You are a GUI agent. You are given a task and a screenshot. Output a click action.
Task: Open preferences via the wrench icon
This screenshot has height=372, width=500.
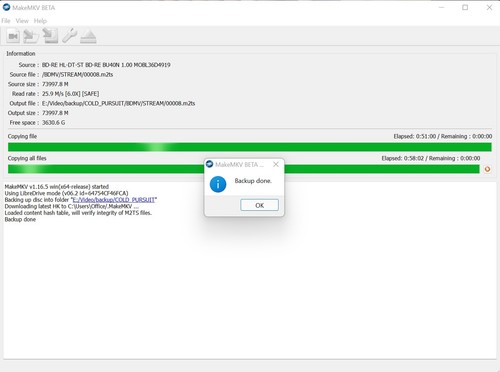pos(69,36)
